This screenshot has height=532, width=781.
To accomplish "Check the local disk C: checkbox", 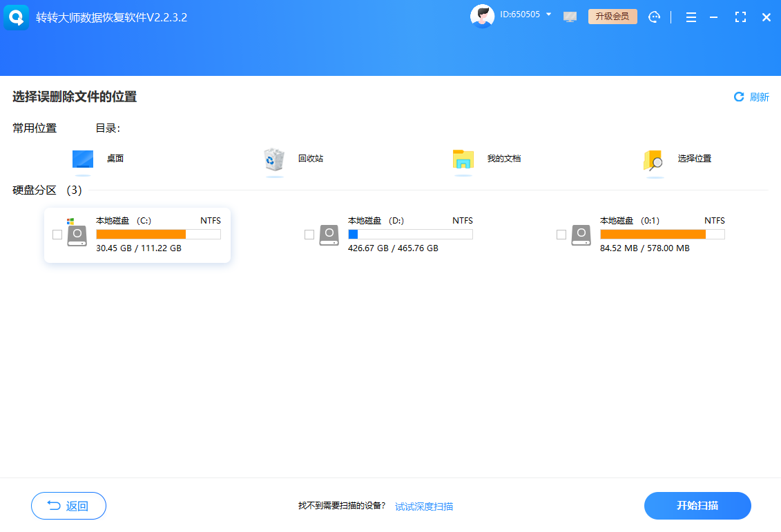I will coord(57,235).
